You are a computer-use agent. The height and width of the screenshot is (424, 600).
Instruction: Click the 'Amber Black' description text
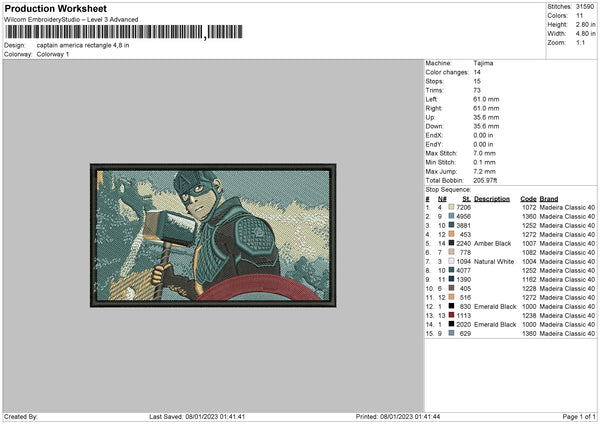[492, 243]
